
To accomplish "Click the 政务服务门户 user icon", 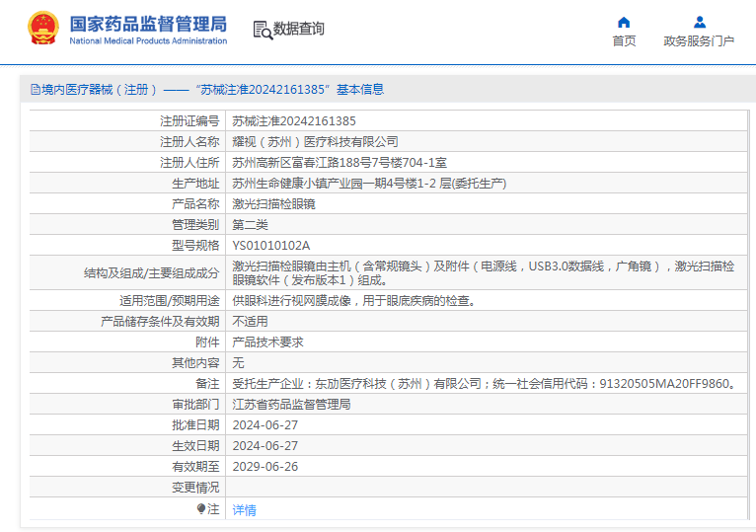I will pyautogui.click(x=700, y=22).
